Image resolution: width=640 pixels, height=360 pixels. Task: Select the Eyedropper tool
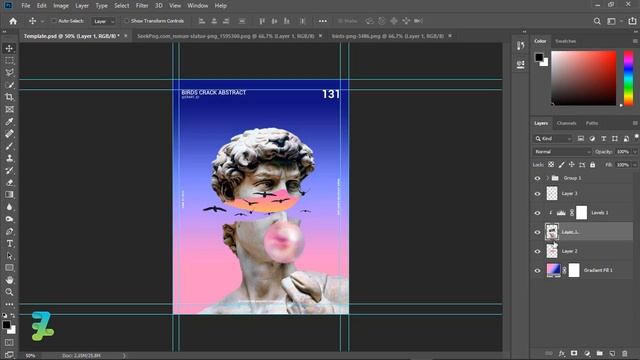pyautogui.click(x=9, y=122)
